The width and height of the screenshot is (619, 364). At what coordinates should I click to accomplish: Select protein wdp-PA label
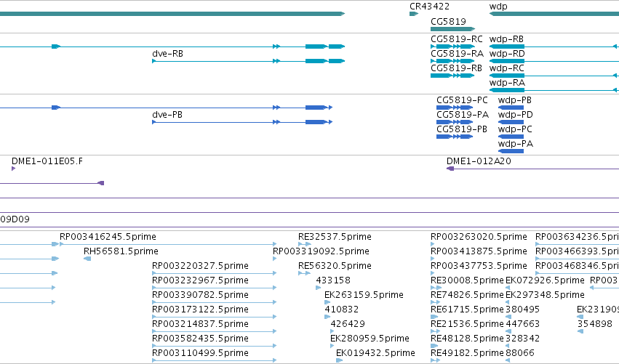(515, 144)
